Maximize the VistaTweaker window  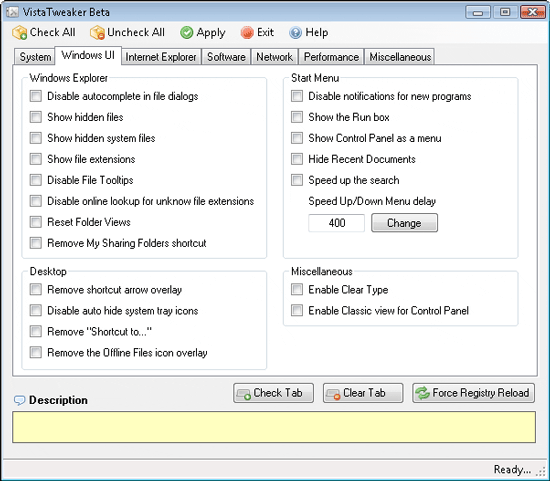[x=505, y=13]
